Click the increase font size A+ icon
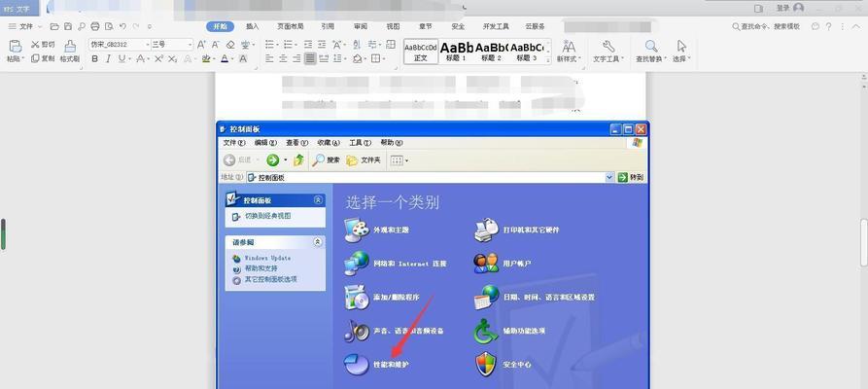Screen dimensions: 868x389 click(x=201, y=45)
